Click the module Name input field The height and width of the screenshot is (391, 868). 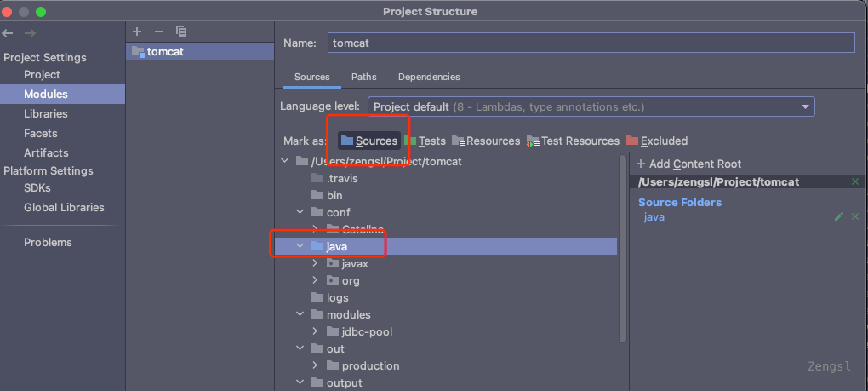[590, 43]
